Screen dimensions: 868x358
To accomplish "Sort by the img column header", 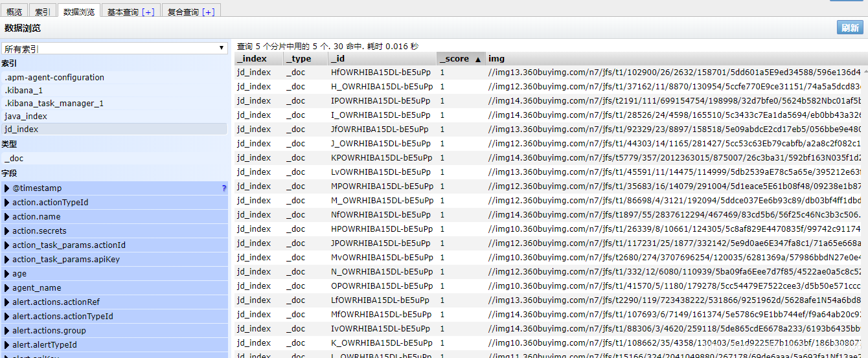I will 676,58.
